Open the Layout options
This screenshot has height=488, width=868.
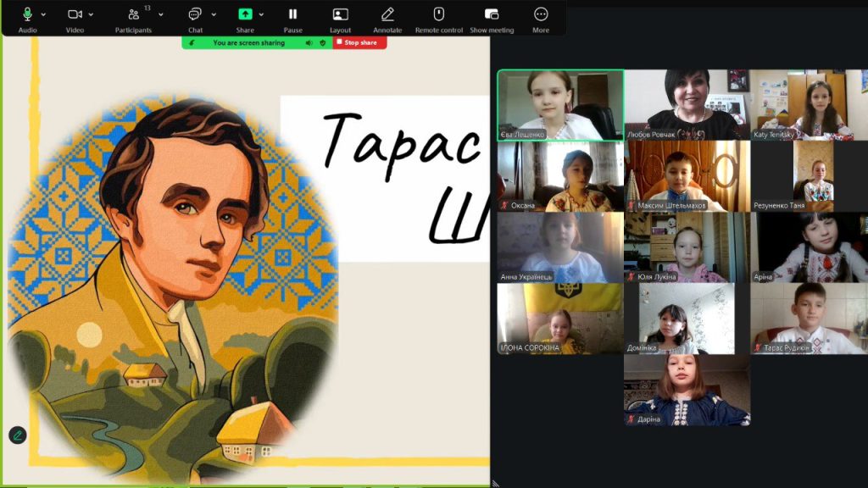(340, 14)
